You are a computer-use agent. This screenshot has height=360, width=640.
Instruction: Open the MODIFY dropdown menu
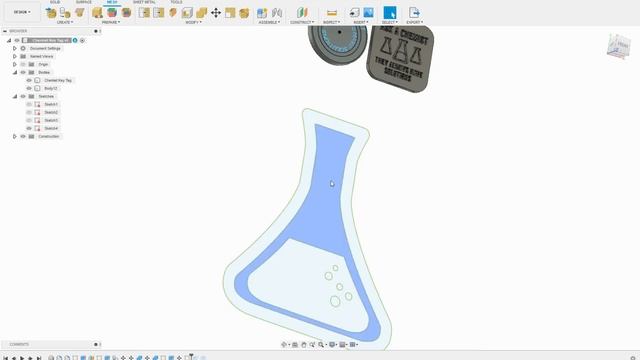(x=193, y=22)
